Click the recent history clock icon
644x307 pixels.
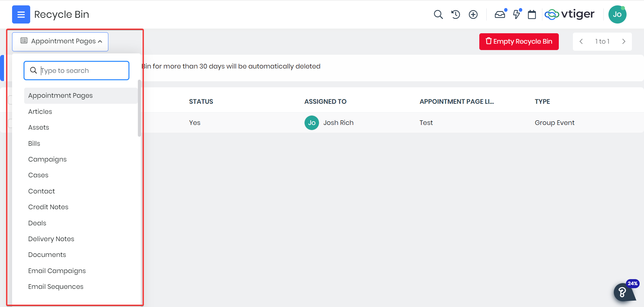(x=455, y=14)
